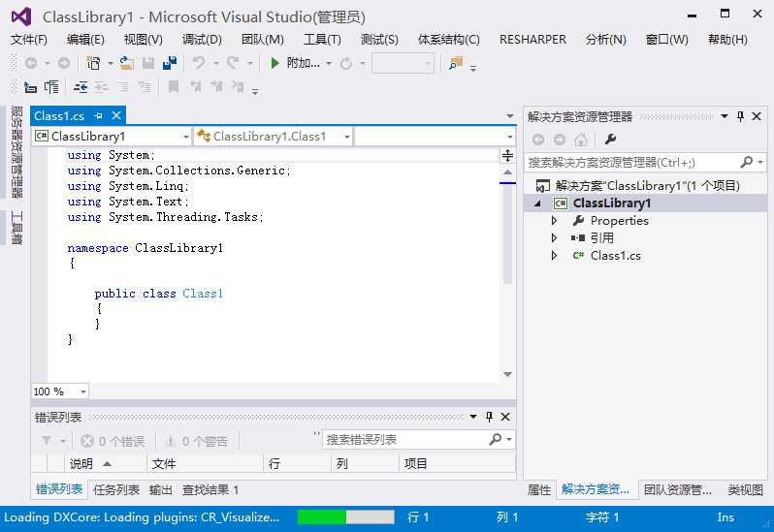Click Solution Explorer properties wrench icon
Screen dimensions: 774x532
coord(611,140)
